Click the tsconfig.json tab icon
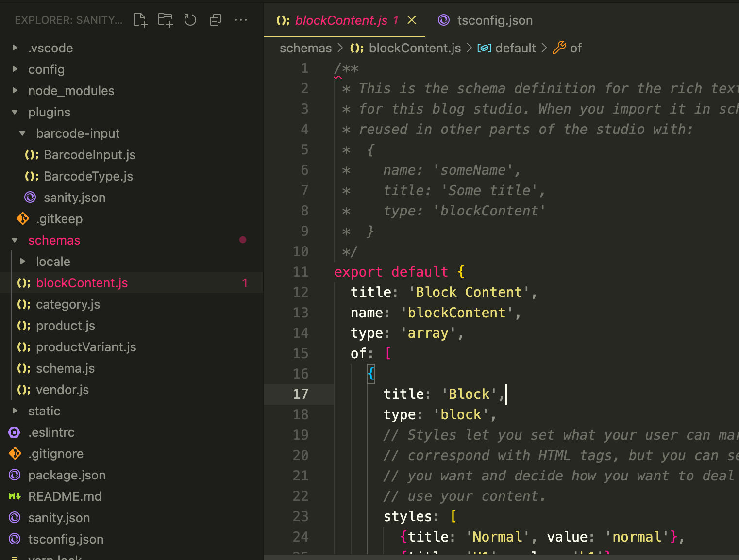Screen dimensions: 739x560 (x=444, y=20)
